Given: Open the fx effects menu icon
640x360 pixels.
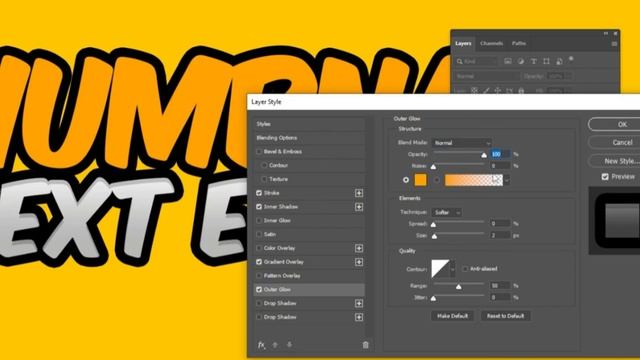Looking at the screenshot, I should coord(261,345).
